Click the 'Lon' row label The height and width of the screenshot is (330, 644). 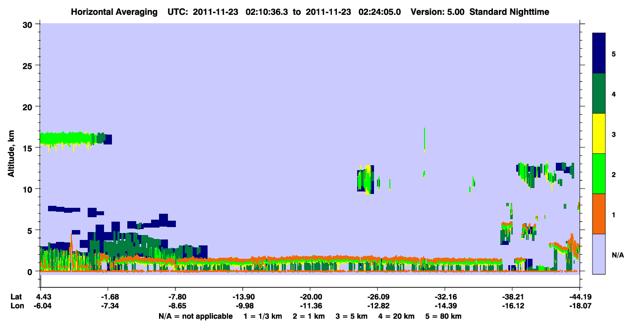click(x=16, y=306)
